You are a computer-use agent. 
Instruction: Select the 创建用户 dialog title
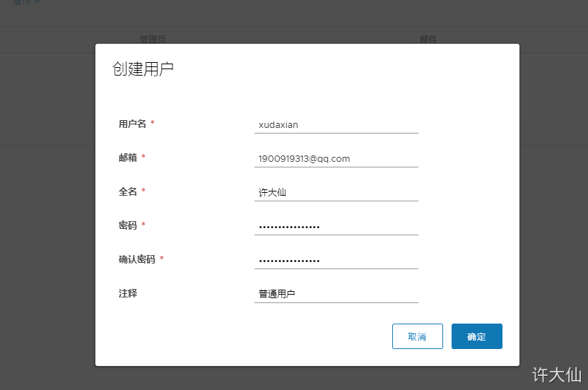pyautogui.click(x=143, y=69)
